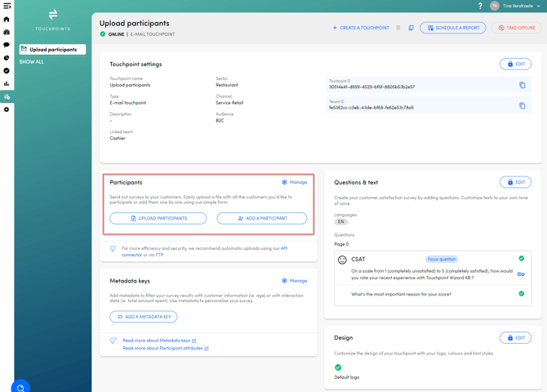Go to Home via the sidebar house icon
This screenshot has width=547, height=392.
pos(7,19)
